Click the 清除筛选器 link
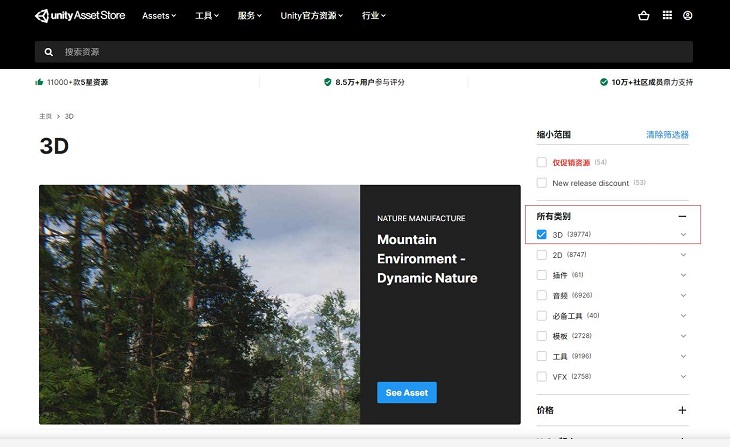730x447 pixels. (x=667, y=135)
